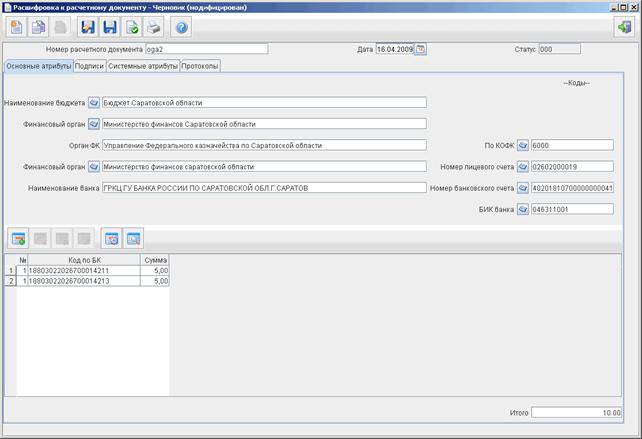Screen dimensions: 642x439
Task: Click the save-and-close floppy icon with arrow
Action: pos(88,27)
